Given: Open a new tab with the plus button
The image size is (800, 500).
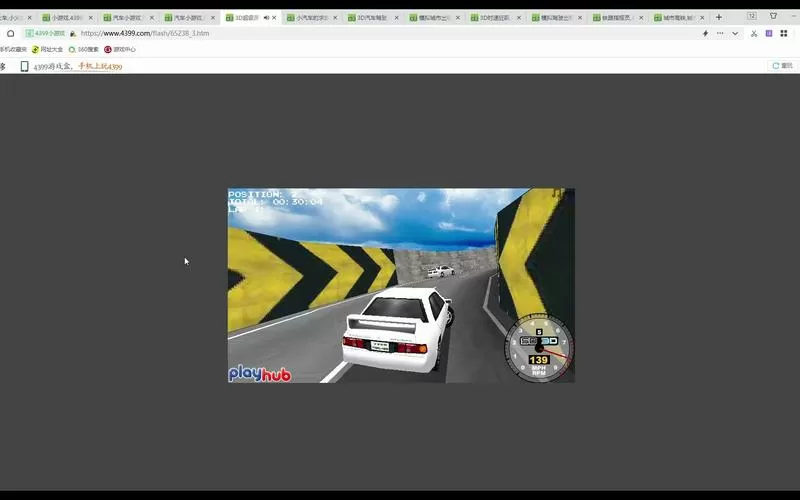Looking at the screenshot, I should [x=718, y=17].
